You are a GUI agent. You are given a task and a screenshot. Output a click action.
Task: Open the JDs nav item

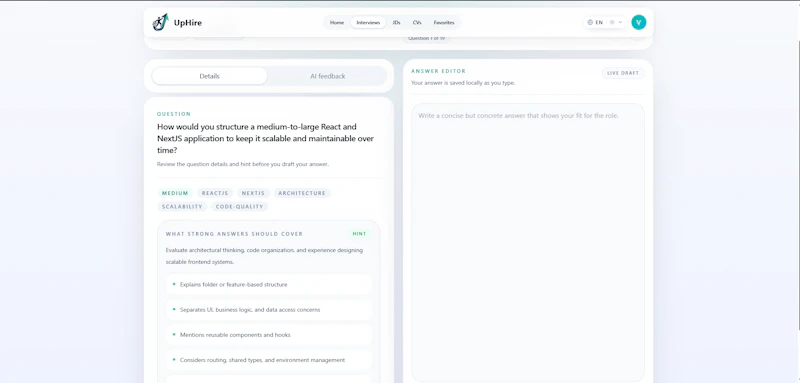click(x=396, y=22)
